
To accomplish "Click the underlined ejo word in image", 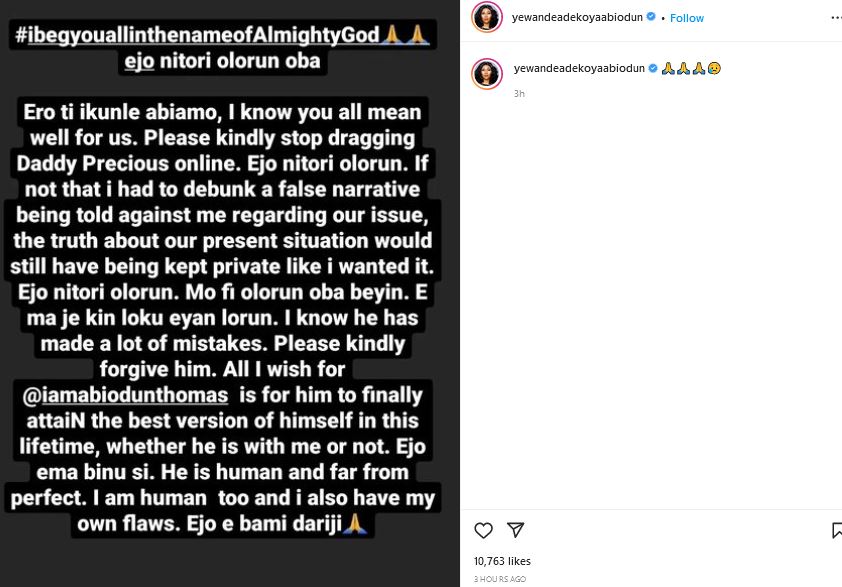I will coord(139,61).
